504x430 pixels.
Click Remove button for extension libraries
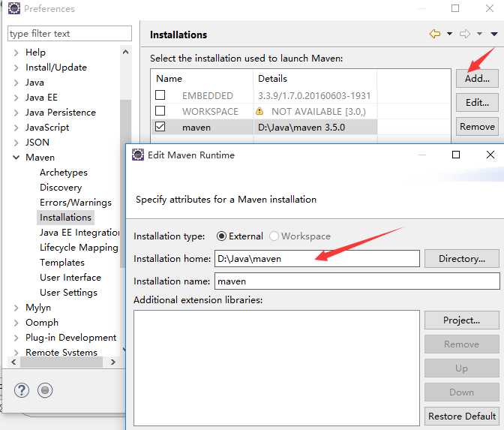click(461, 344)
